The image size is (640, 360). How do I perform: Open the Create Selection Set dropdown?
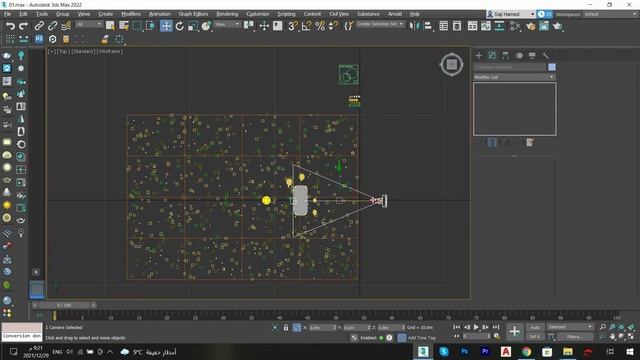[380, 24]
